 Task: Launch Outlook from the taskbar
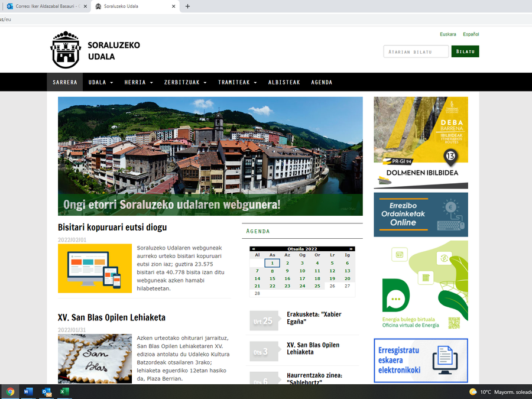(x=47, y=392)
